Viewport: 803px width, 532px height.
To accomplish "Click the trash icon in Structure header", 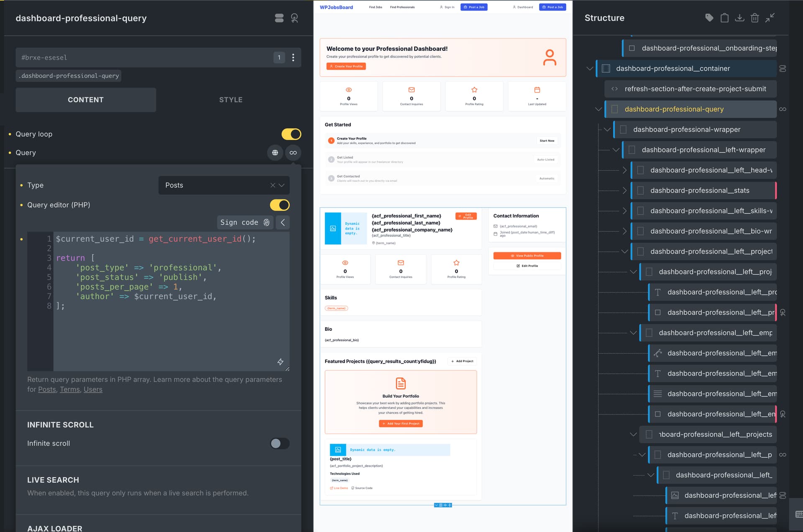I will point(754,18).
